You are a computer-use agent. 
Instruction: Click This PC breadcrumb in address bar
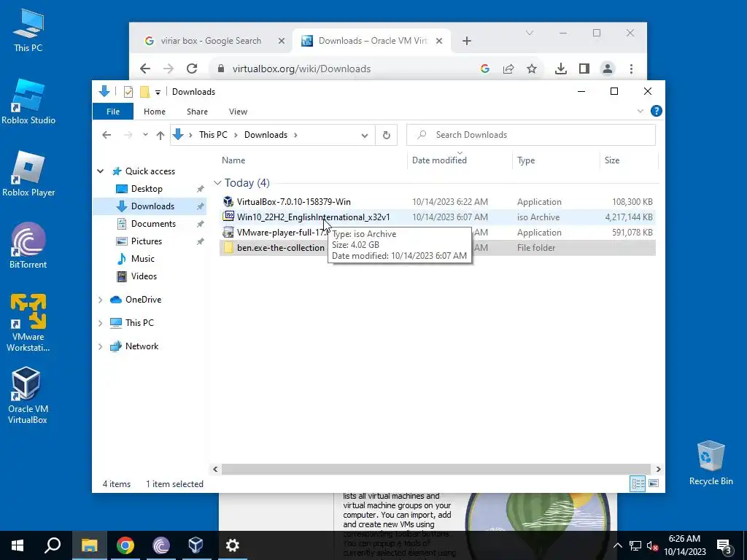click(213, 135)
